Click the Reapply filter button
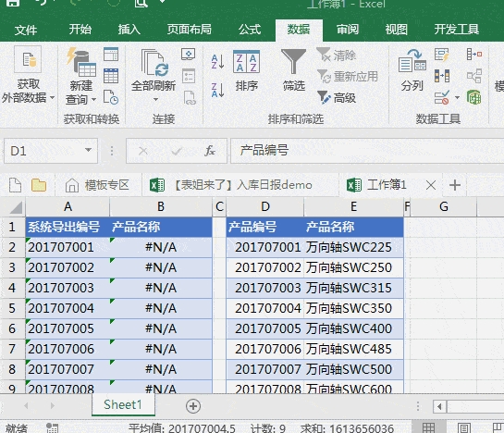 coord(347,77)
